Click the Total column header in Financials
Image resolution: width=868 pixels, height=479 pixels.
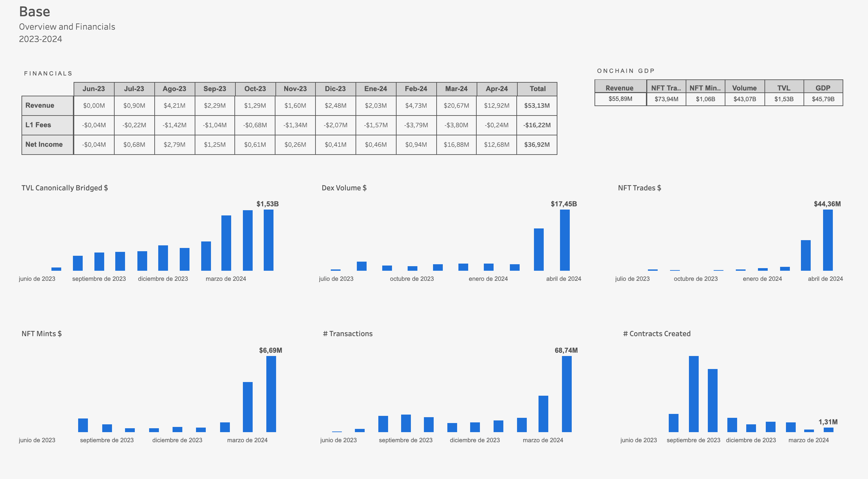pos(537,89)
